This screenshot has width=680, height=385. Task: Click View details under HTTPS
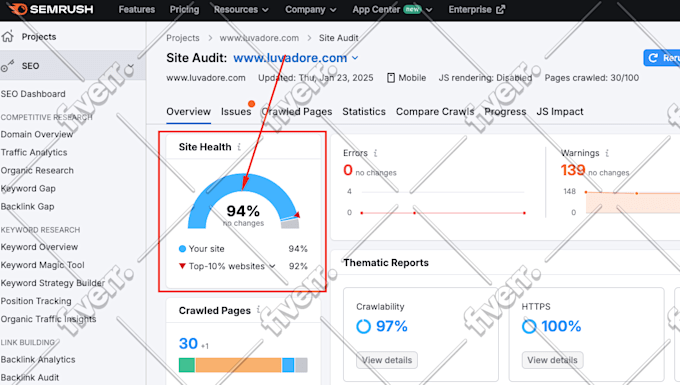point(552,360)
